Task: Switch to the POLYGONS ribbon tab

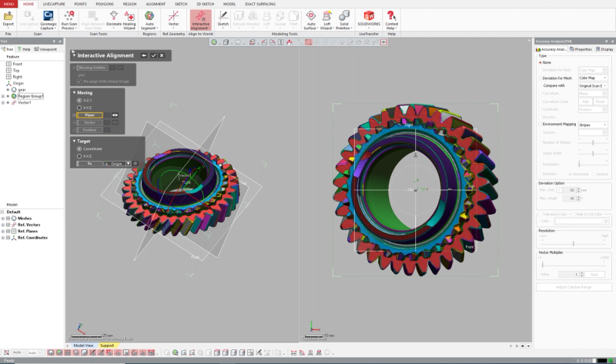Action: (105, 4)
